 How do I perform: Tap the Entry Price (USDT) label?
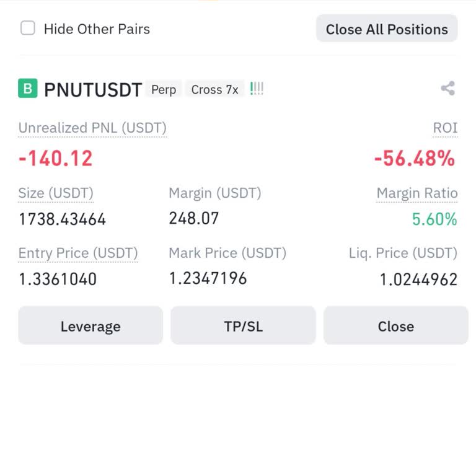[x=78, y=253]
